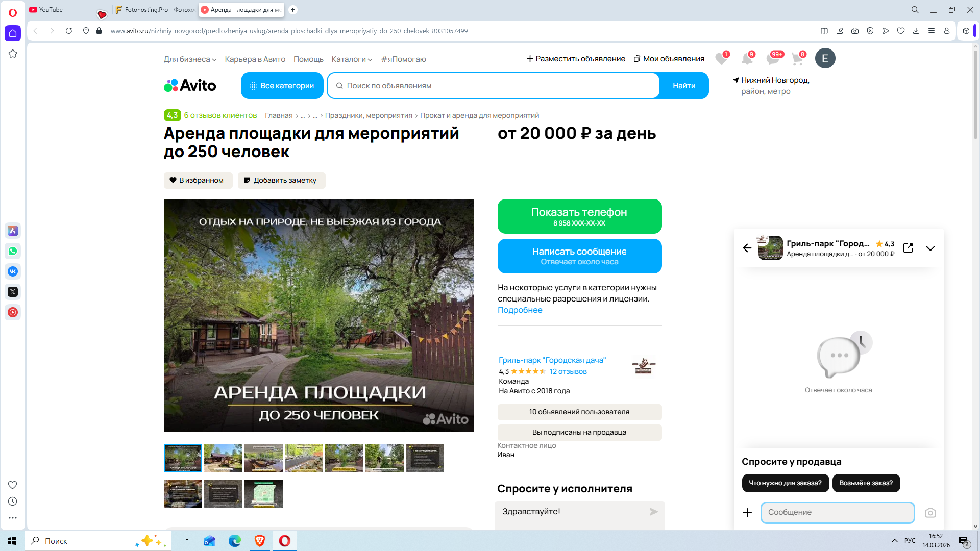The width and height of the screenshot is (980, 551).
Task: Open Avito favorites heart icon in header
Action: pos(721,59)
